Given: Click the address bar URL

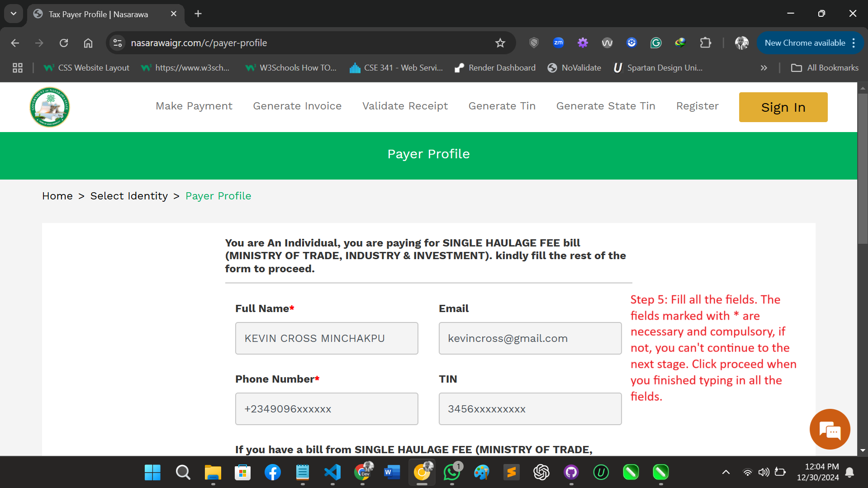Looking at the screenshot, I should tap(199, 43).
